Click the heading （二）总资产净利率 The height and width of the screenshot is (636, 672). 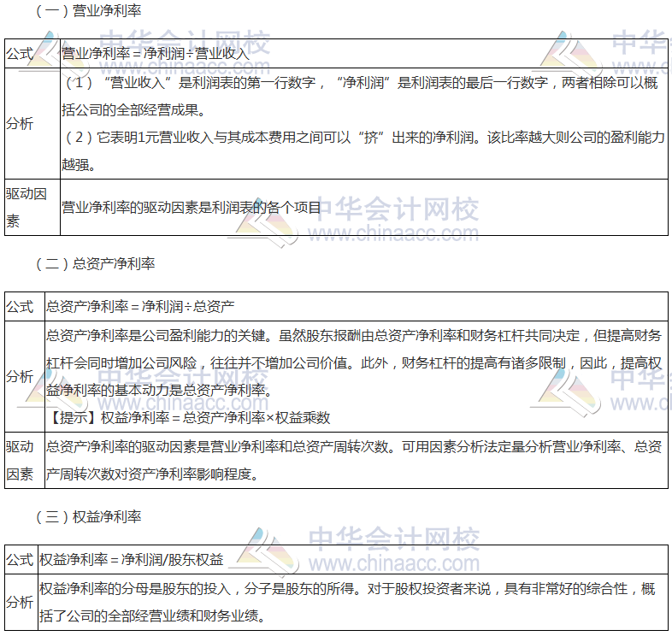point(96,263)
